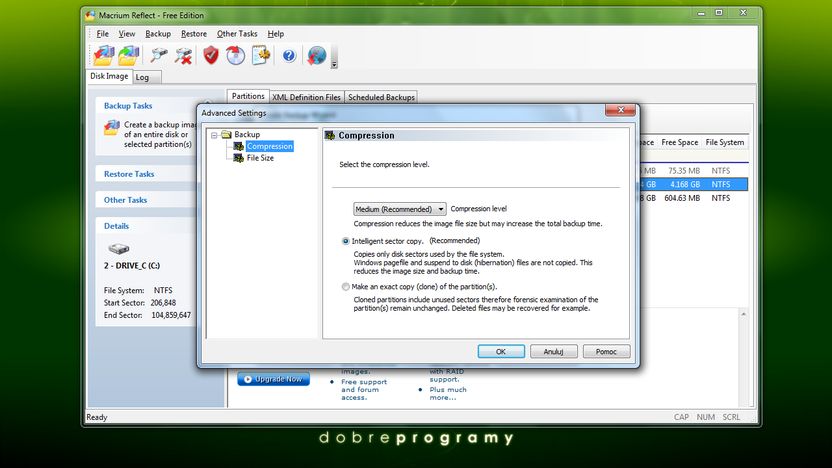832x468 pixels.
Task: Open the Scheduled Backups tab
Action: [x=381, y=98]
